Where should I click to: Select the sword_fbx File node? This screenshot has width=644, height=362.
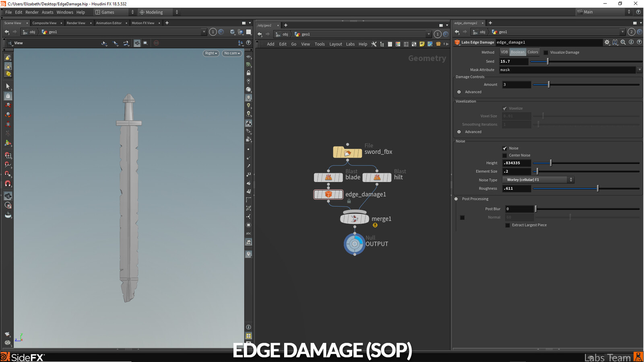coord(347,152)
